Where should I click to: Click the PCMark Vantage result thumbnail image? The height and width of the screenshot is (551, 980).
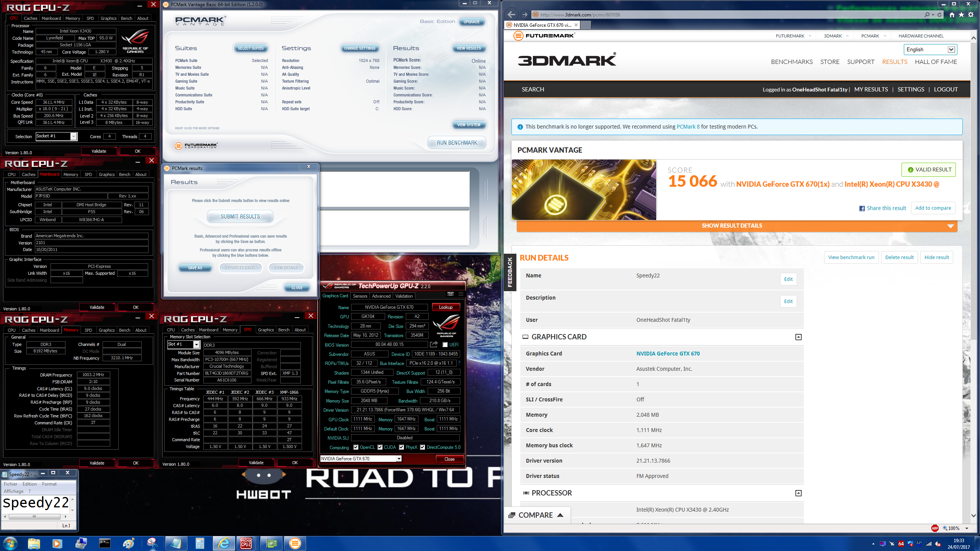pyautogui.click(x=584, y=190)
